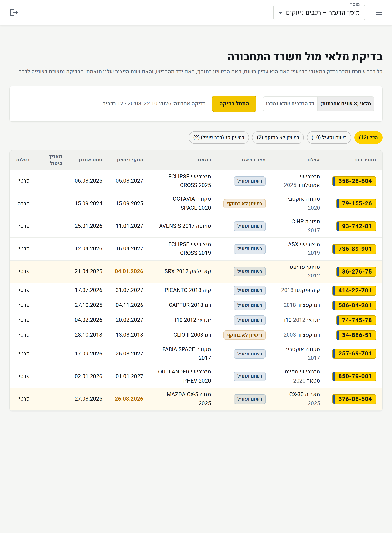Click status badge in 79-155-26 row

click(x=244, y=204)
